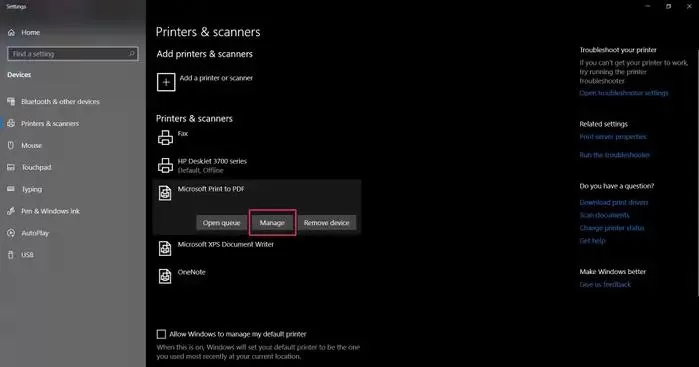Click Add a printer or scanner label

click(x=216, y=78)
